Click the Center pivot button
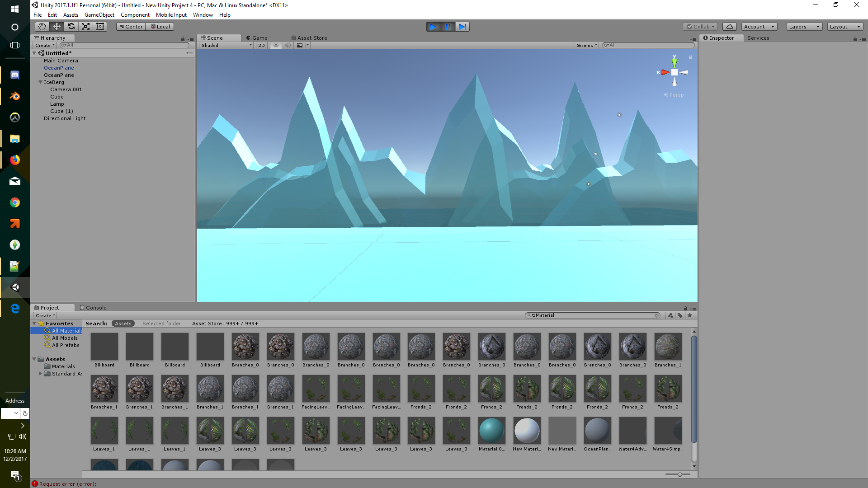Screen dimensions: 868x488 coord(131,27)
